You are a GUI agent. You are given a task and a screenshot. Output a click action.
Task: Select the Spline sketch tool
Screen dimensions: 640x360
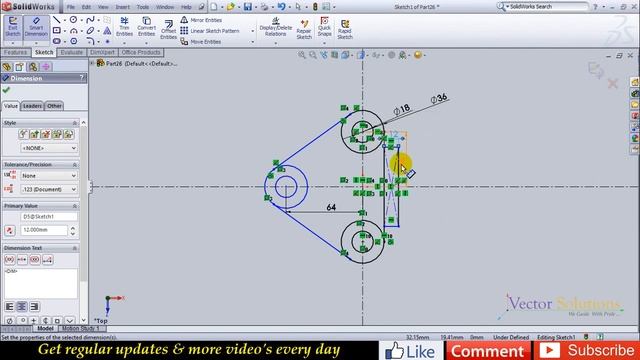[x=90, y=20]
